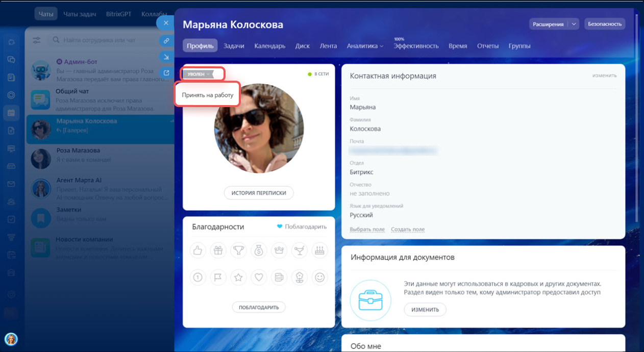Open the Аналитика dropdown menu
The image size is (644, 352).
click(365, 46)
